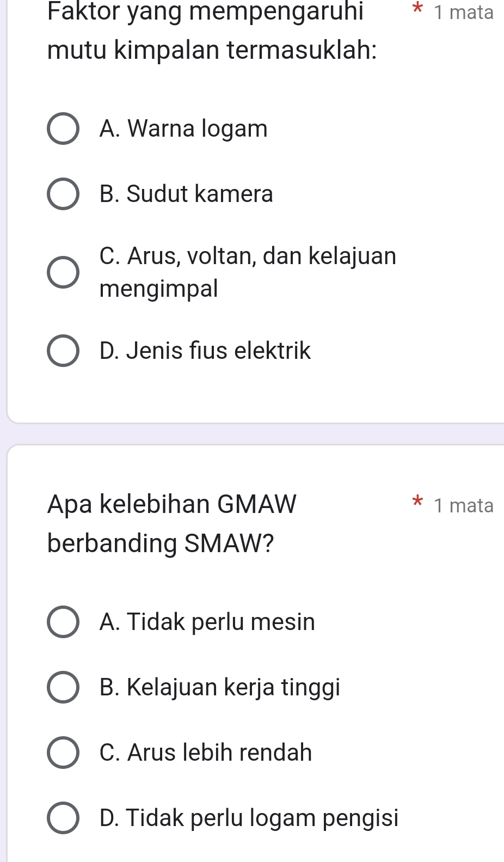Pick radio for Arus, voltan, dan kelajuan mengimpal

coord(63,272)
